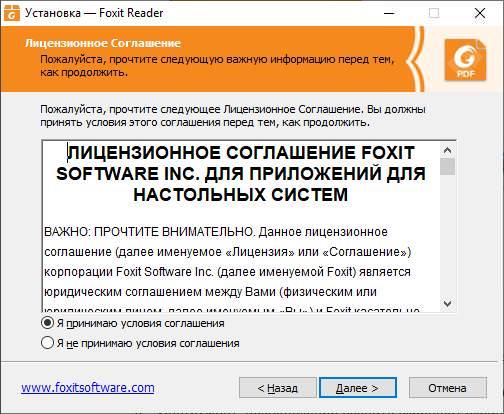The image size is (504, 414).
Task: Click the line 'корпорации Foxit Software Inc.'
Action: pyautogui.click(x=227, y=272)
